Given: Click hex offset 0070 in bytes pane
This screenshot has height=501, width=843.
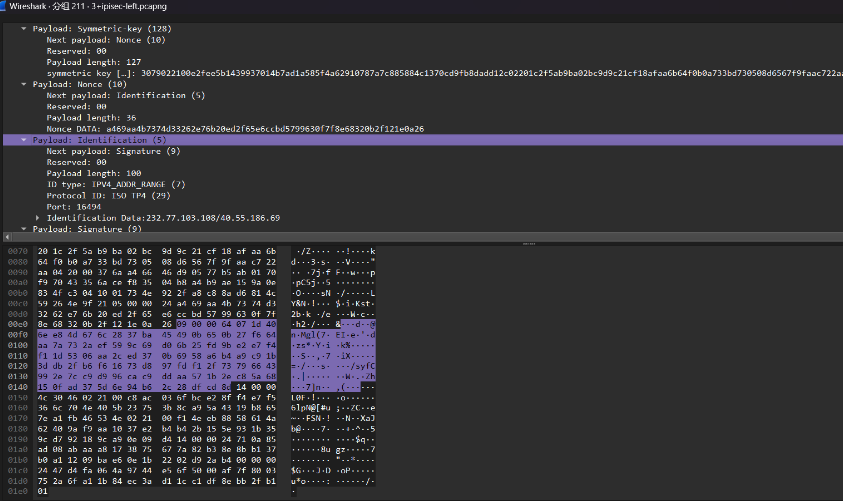Looking at the screenshot, I should tap(18, 251).
